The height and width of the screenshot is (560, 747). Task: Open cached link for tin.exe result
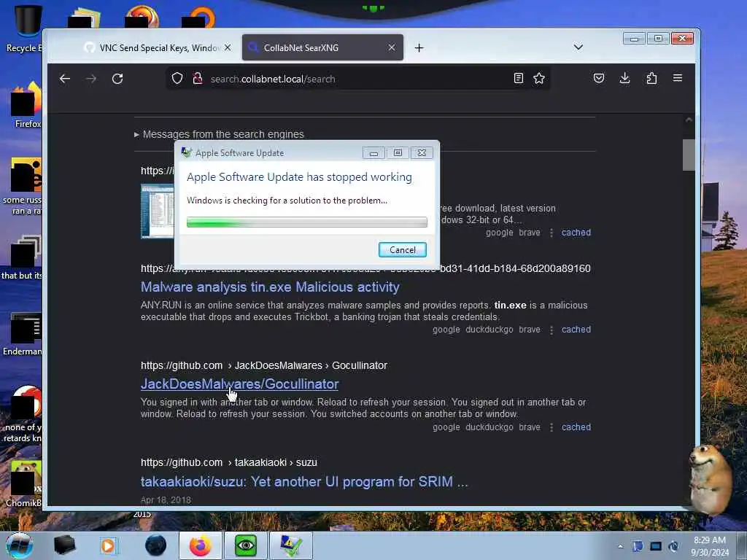point(576,330)
